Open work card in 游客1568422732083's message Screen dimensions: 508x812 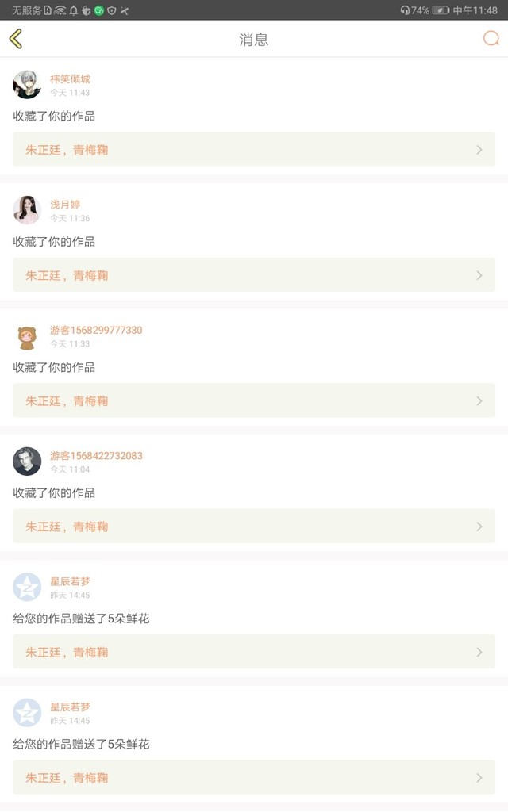tap(253, 527)
